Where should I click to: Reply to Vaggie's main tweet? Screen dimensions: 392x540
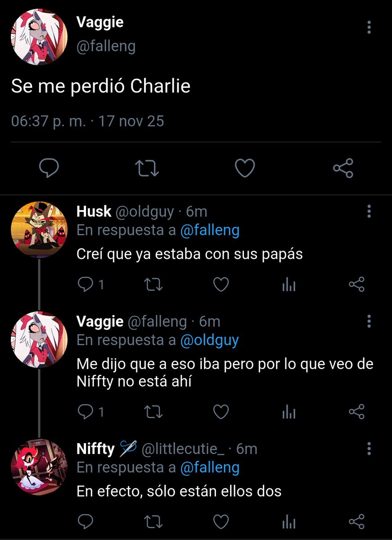tap(50, 168)
